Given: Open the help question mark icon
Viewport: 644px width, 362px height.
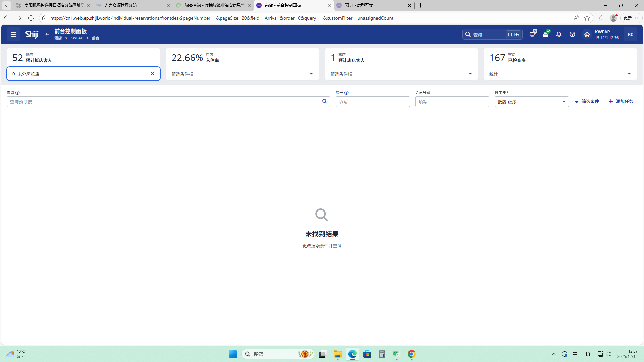Looking at the screenshot, I should (572, 34).
